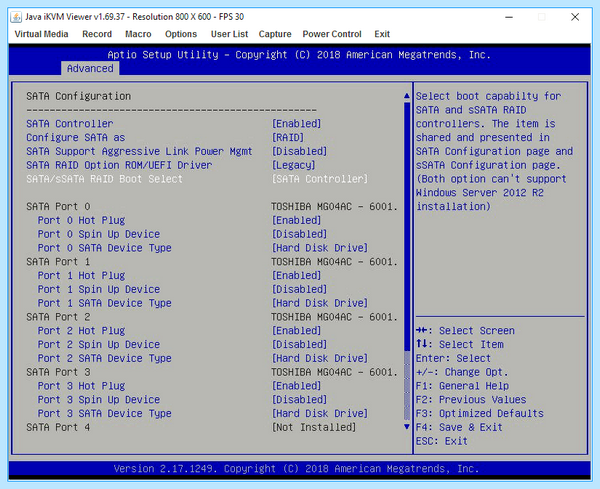Screen dimensions: 600x489
Task: Open the Macro menu
Action: [138, 34]
